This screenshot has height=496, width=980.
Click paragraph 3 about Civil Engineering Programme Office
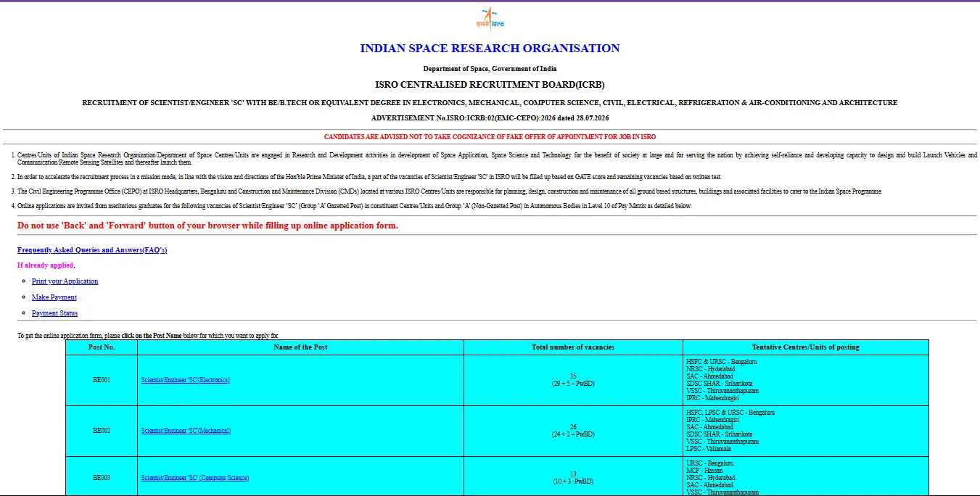[450, 191]
